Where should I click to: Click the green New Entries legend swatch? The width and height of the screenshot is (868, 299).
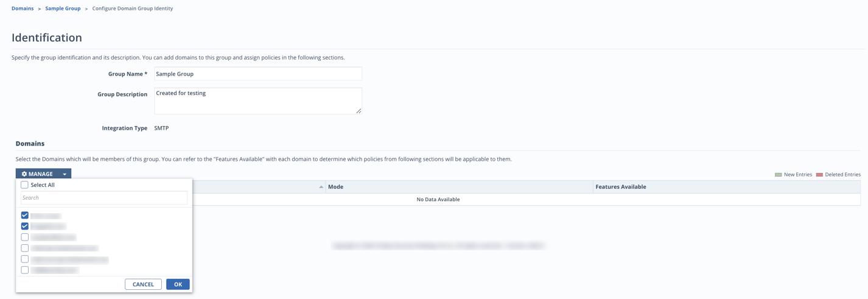point(778,175)
